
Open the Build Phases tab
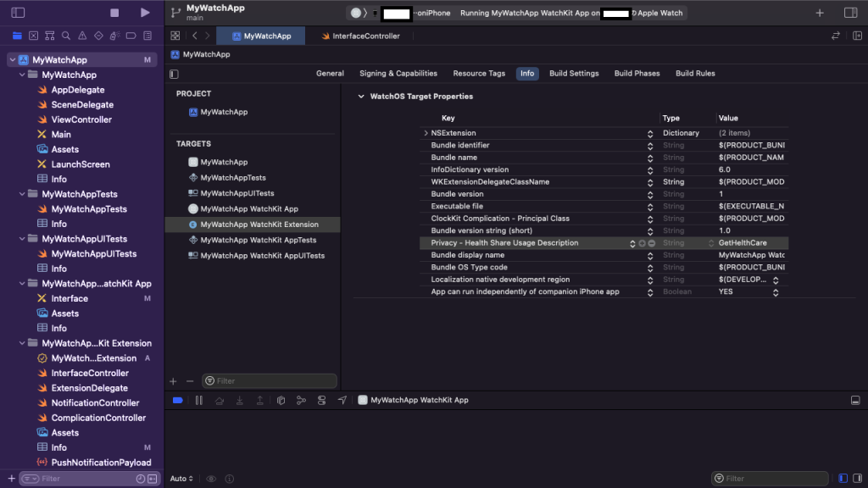pos(637,73)
